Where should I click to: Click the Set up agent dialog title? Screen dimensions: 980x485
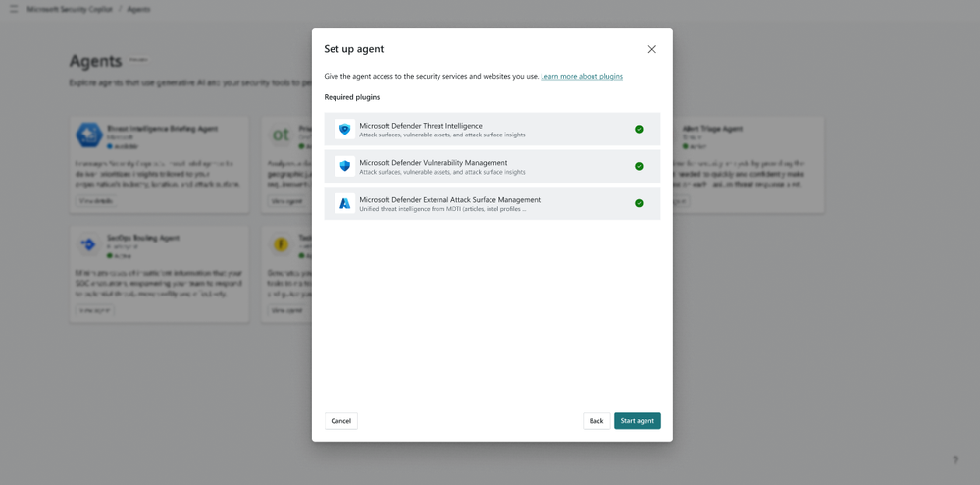[354, 49]
